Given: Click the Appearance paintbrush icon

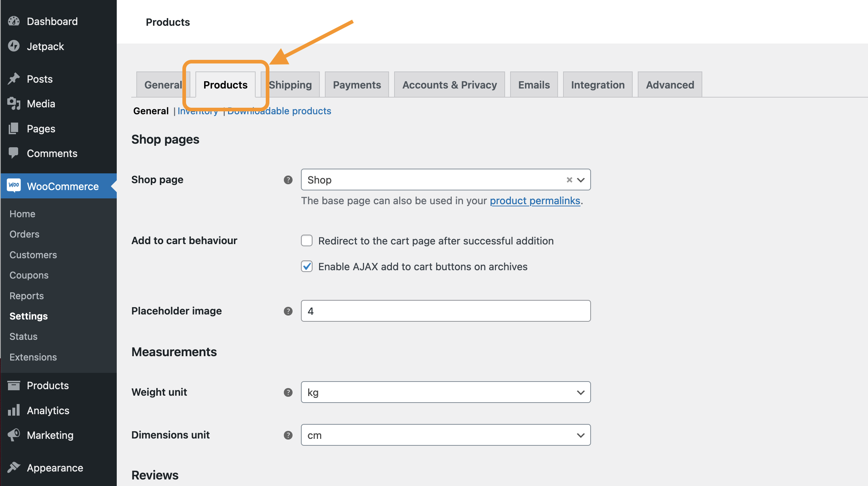Looking at the screenshot, I should [14, 468].
